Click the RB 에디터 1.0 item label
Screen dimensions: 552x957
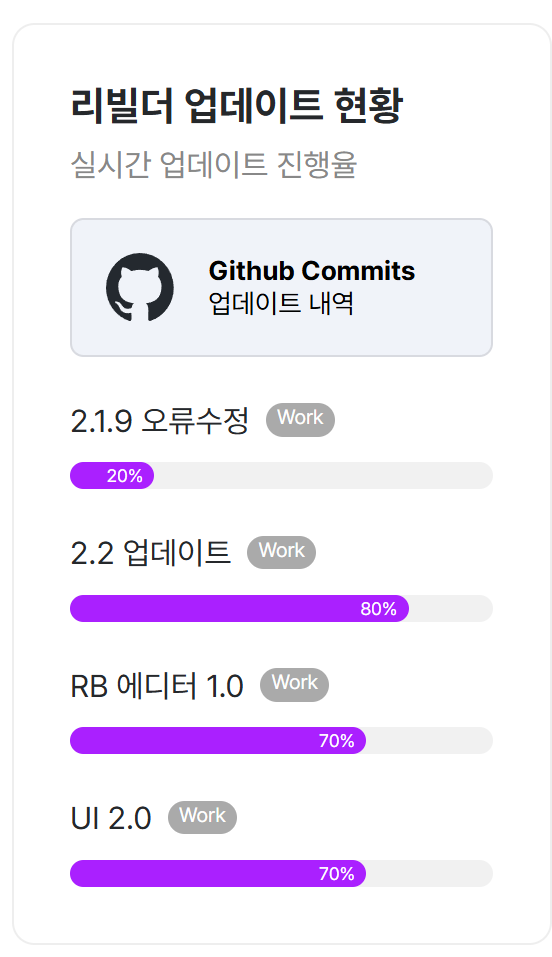pyautogui.click(x=157, y=685)
